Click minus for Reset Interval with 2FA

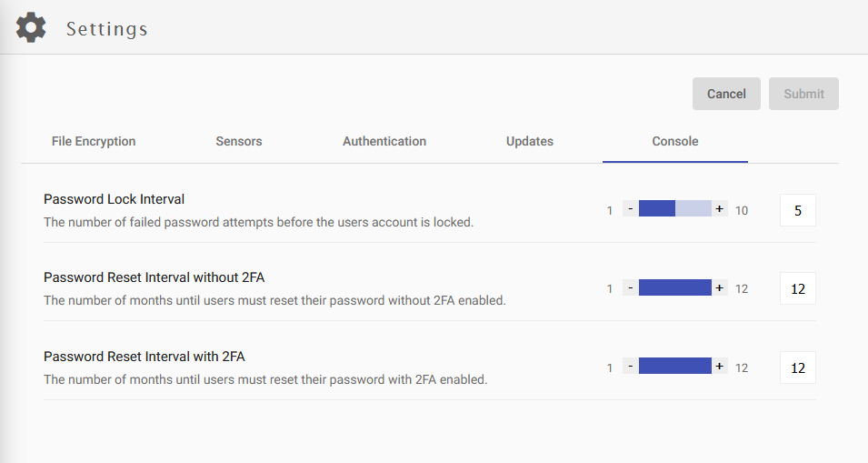[630, 367]
